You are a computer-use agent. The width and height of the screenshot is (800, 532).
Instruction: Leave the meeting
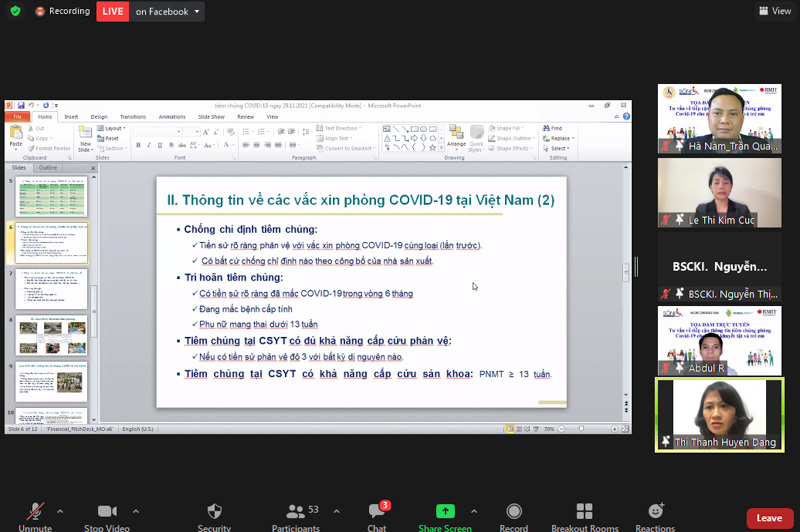pyautogui.click(x=768, y=518)
